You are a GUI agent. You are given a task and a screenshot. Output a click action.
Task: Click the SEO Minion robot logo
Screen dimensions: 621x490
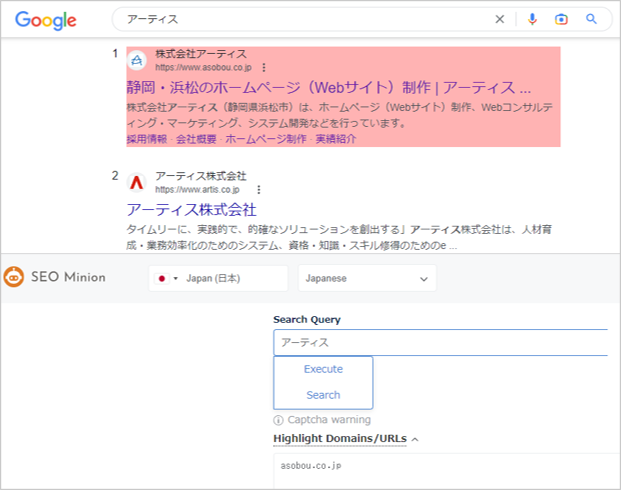point(13,277)
